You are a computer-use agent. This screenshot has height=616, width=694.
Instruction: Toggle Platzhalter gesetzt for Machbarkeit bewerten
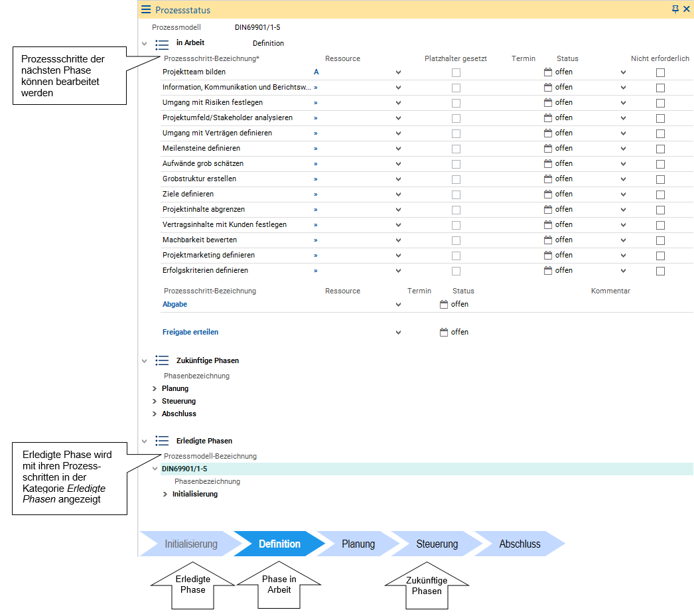coord(456,240)
